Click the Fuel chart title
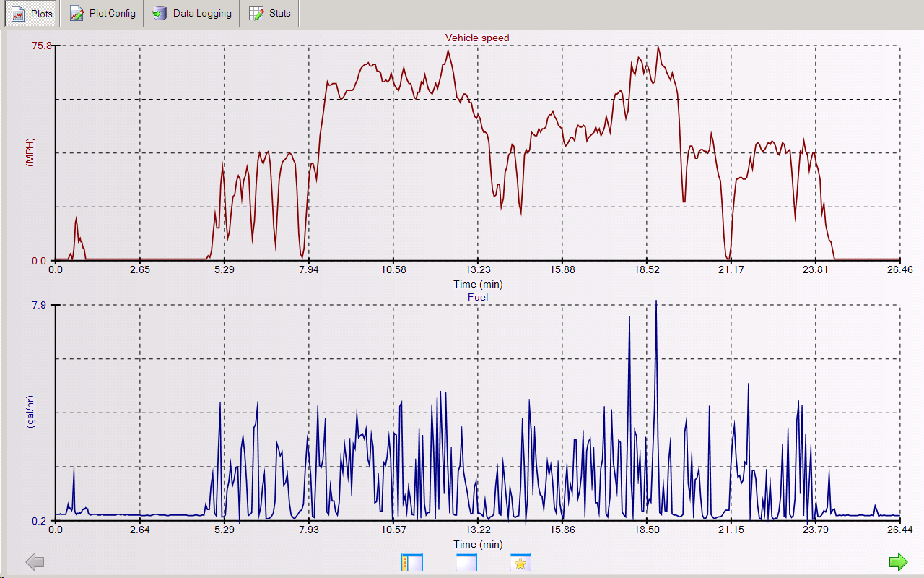924x578 pixels. tap(478, 296)
